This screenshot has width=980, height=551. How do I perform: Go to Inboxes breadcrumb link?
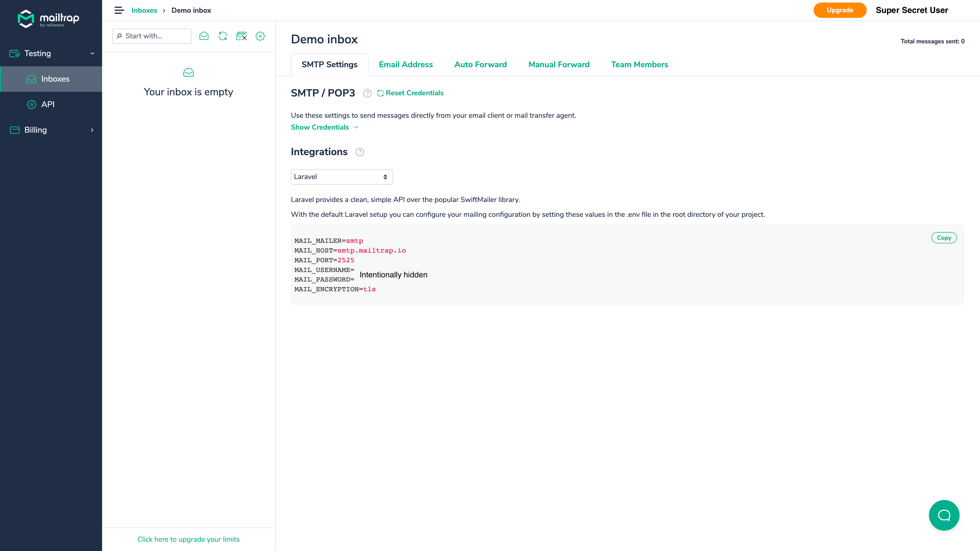tap(144, 10)
